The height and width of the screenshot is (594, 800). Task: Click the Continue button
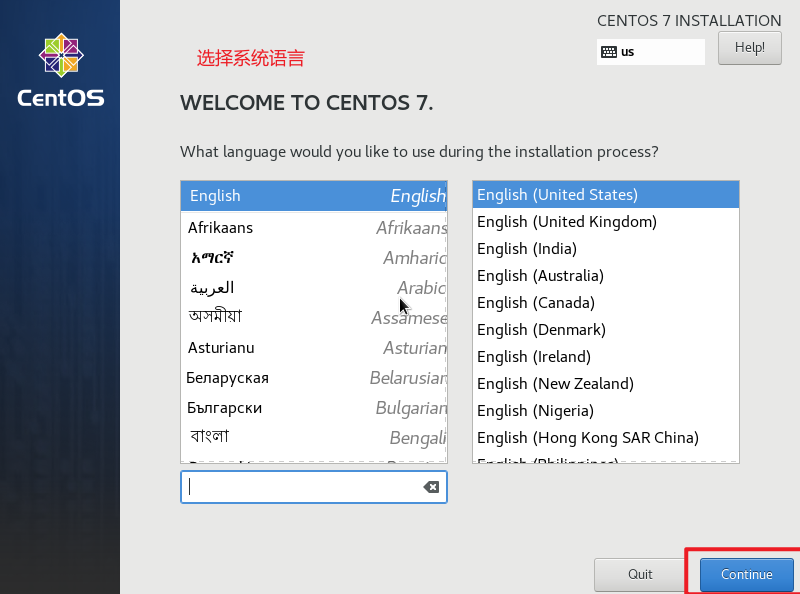pyautogui.click(x=746, y=575)
